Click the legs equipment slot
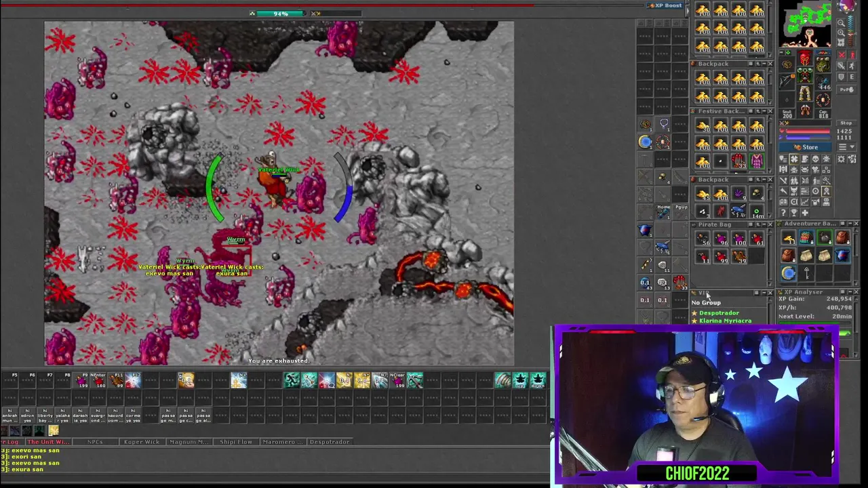 [805, 93]
